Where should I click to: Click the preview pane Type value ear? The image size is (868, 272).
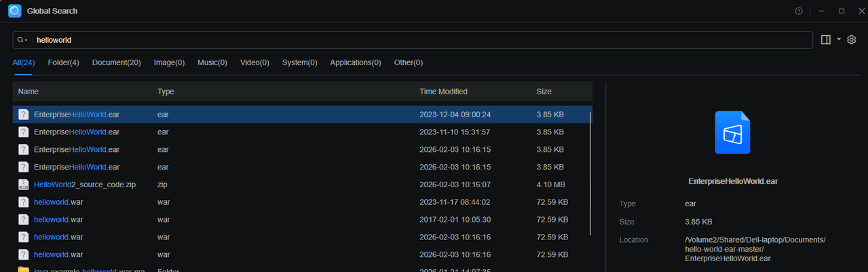point(691,203)
